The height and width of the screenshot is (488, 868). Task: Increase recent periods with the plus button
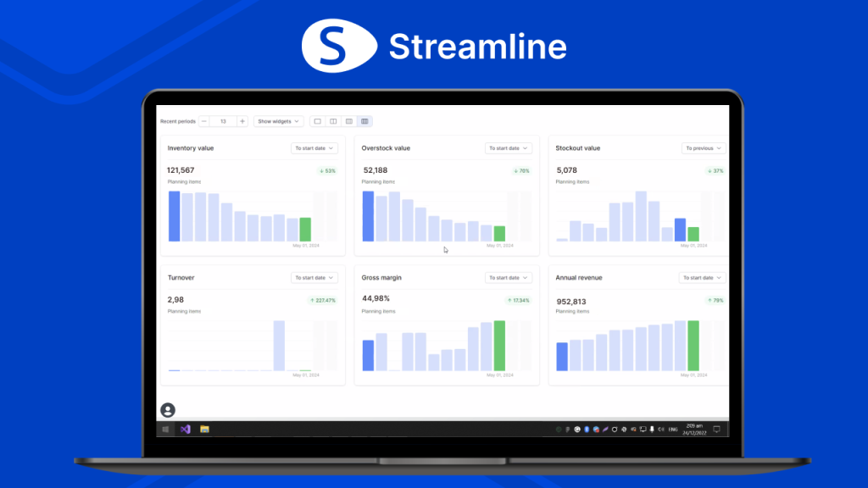click(242, 121)
